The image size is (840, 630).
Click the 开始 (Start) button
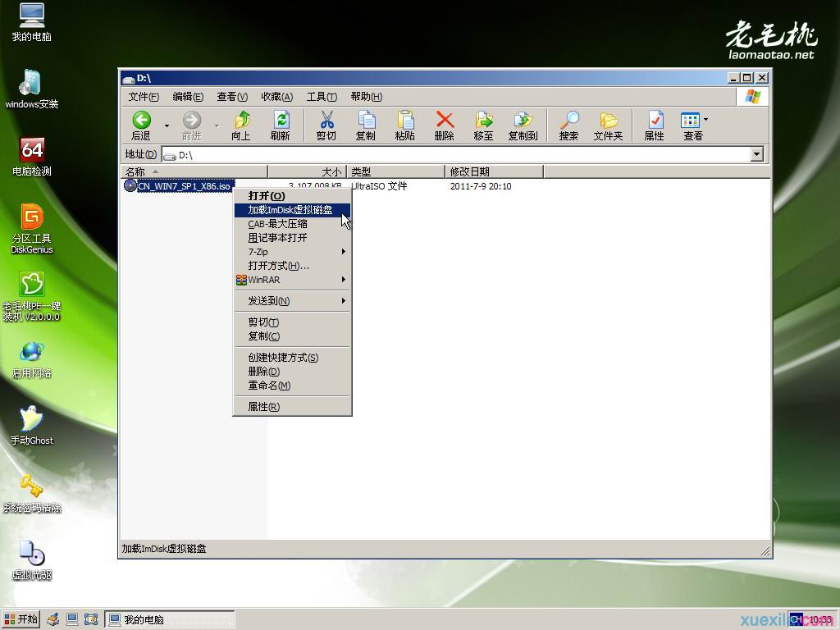coord(21,619)
